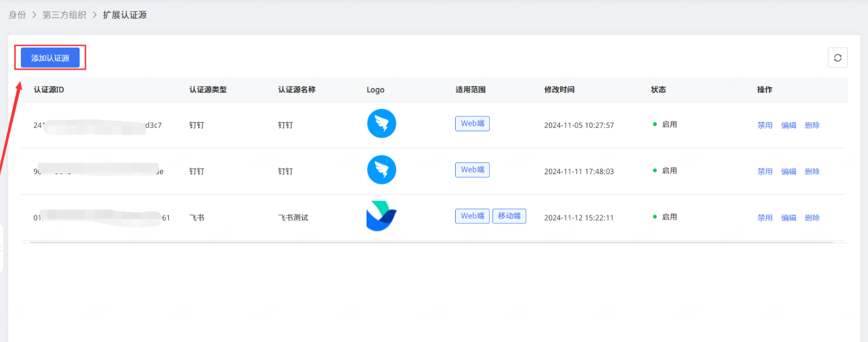Edit the second 钉钉 authentication source
868x342 pixels.
(788, 172)
